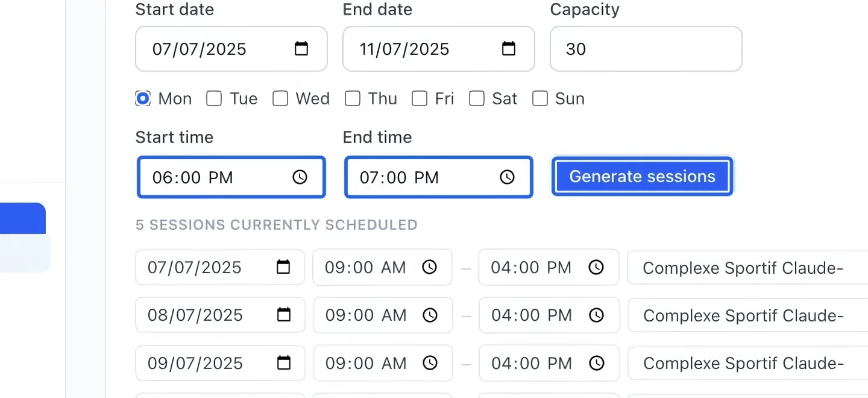The height and width of the screenshot is (398, 868).
Task: Enable the Wed weekday checkbox
Action: point(280,98)
